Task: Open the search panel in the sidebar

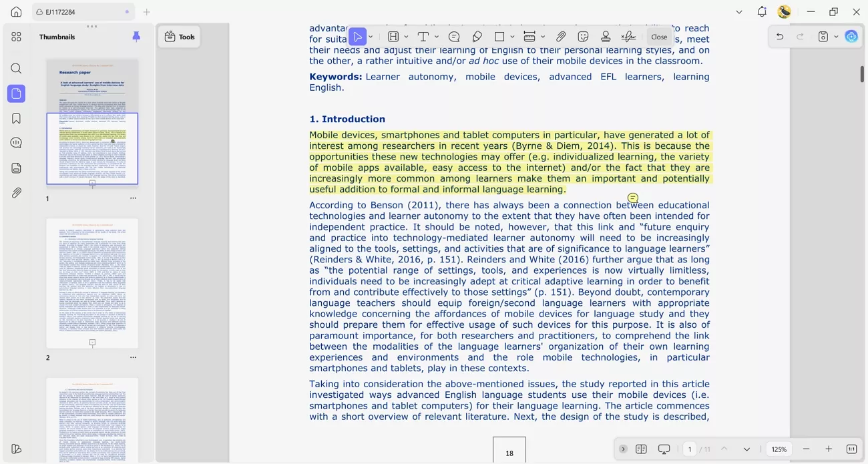Action: 16,68
